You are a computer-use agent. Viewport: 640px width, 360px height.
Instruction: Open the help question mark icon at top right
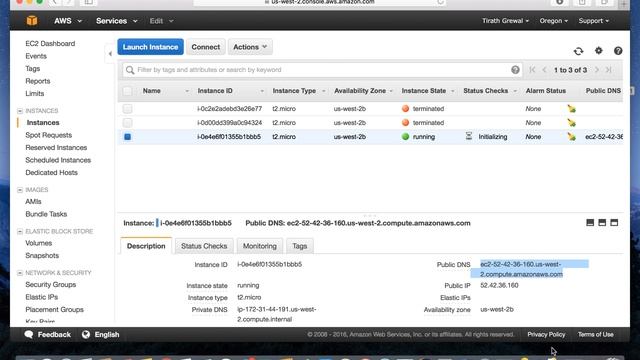point(618,51)
